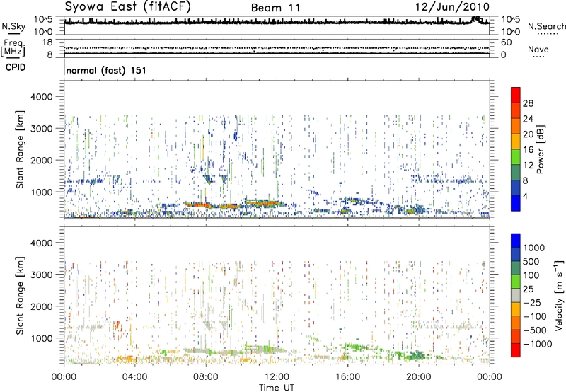The width and height of the screenshot is (566, 392).
Task: Pick the light green 12–16 dB Power segment
Action: click(516, 157)
